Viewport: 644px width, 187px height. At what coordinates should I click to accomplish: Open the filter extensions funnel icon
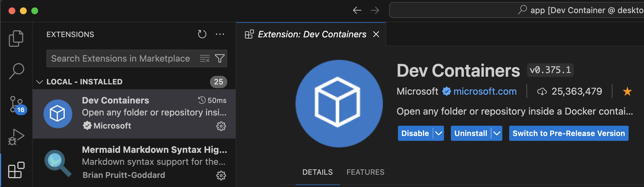[x=220, y=58]
